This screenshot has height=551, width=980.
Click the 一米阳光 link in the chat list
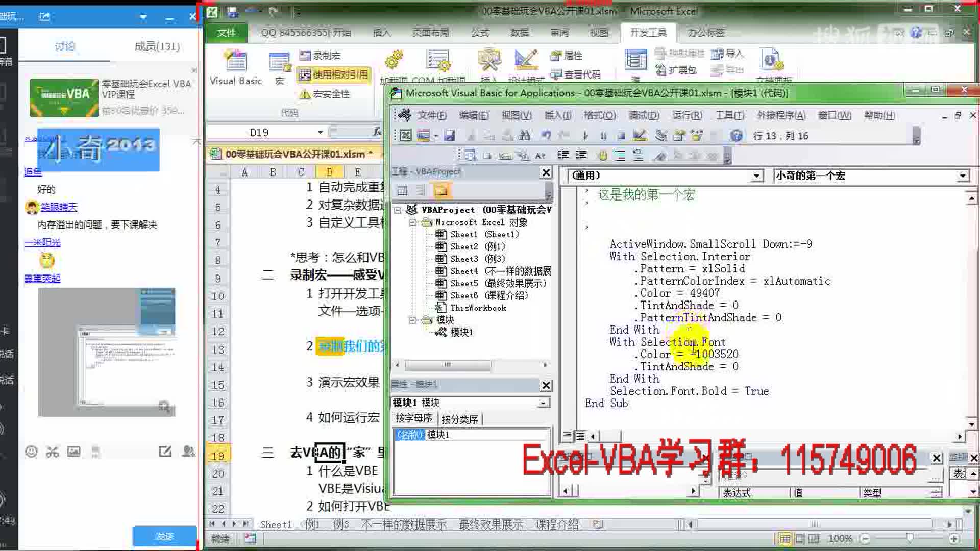click(43, 242)
